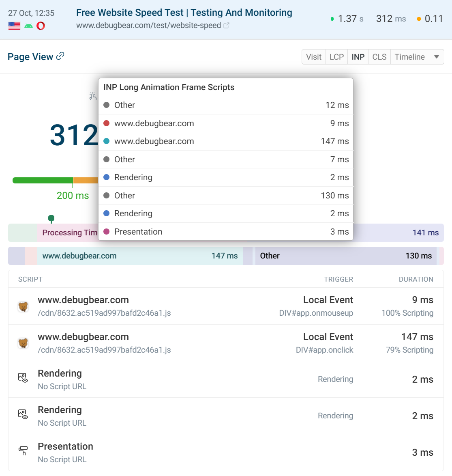
Task: Open the Free Website Speed Test title link
Action: [x=184, y=13]
